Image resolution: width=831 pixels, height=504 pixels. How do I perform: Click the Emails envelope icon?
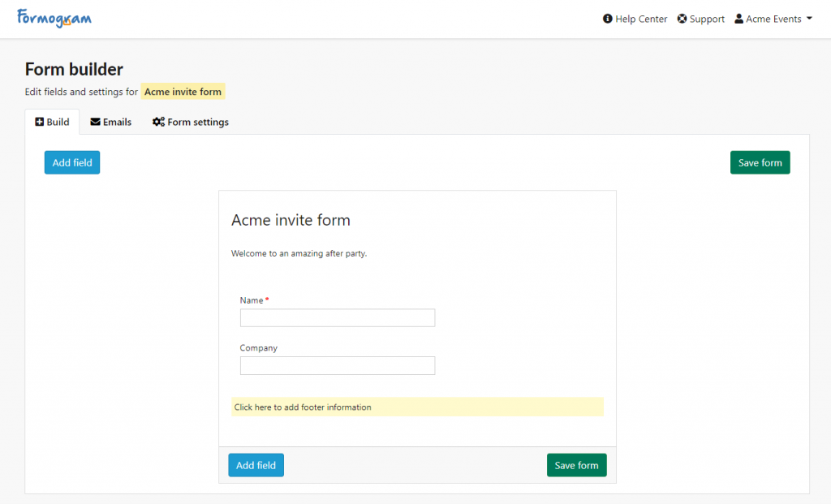(x=96, y=122)
